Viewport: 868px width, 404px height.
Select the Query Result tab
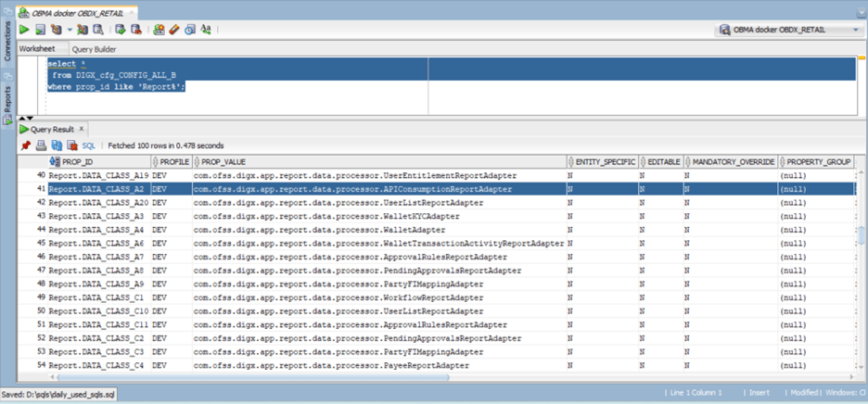tap(51, 129)
